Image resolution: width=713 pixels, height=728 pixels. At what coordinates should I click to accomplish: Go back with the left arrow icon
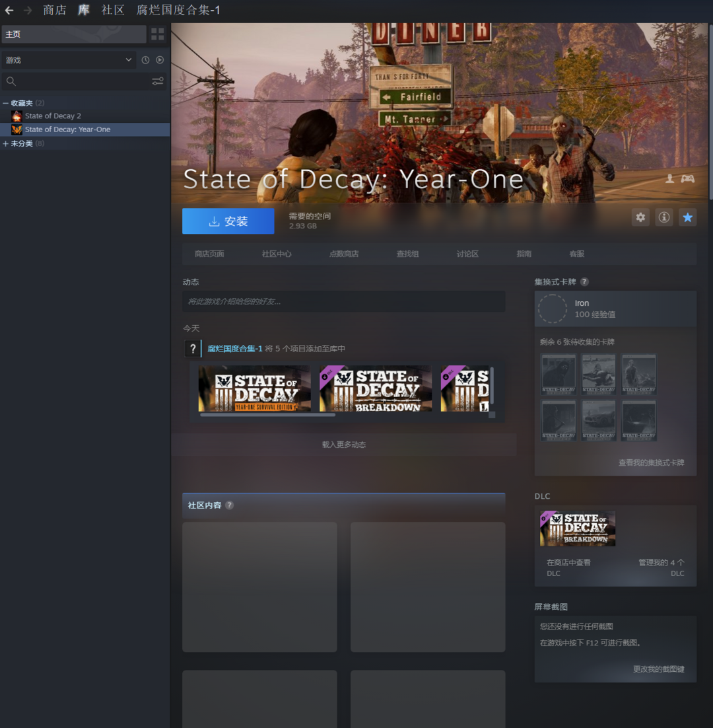tap(9, 10)
